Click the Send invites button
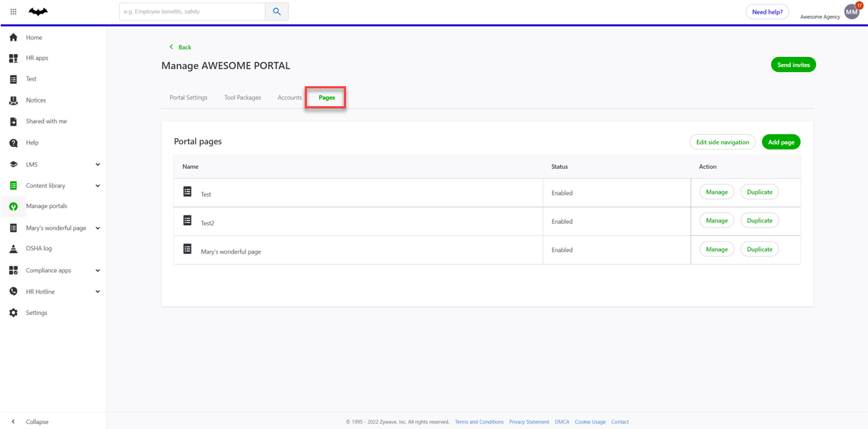 click(x=793, y=64)
